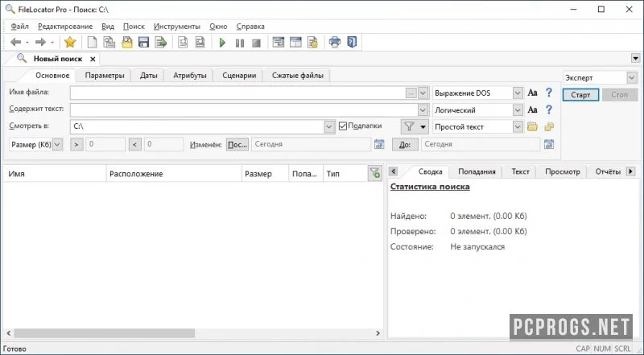
Task: Open the Редактирование menu
Action: 65,27
